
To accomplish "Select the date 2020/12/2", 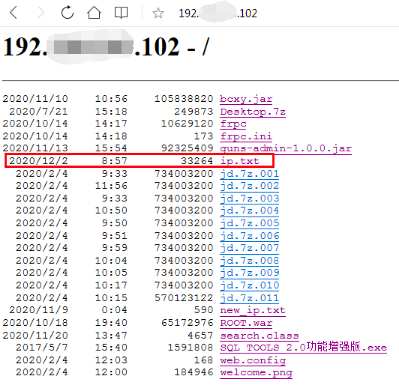I will pos(39,161).
